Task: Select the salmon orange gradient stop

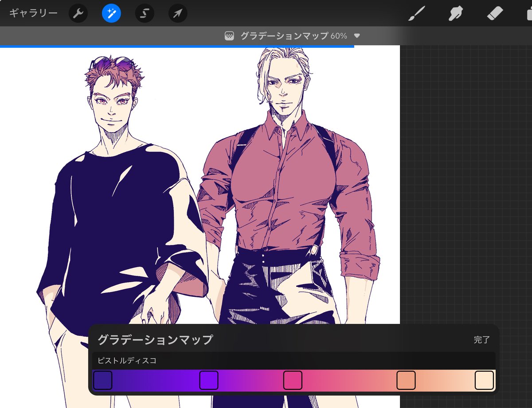Action: coord(406,380)
